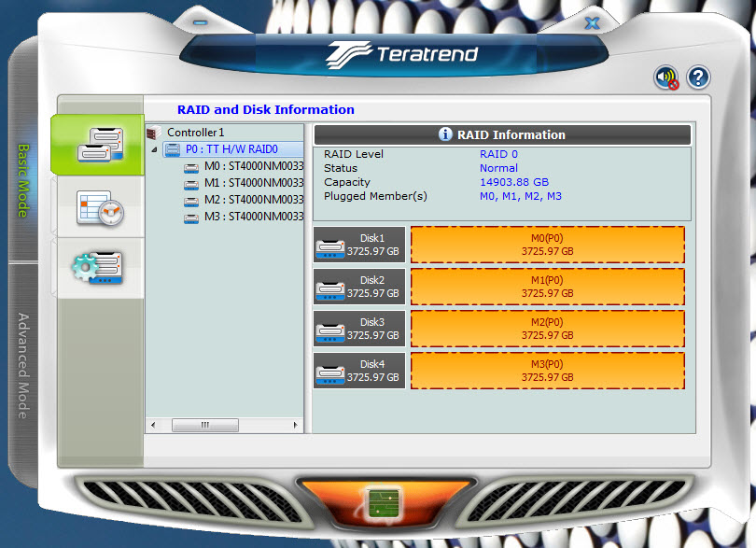This screenshot has width=756, height=548.
Task: Click the RAID and Disk Information heading
Action: [266, 110]
